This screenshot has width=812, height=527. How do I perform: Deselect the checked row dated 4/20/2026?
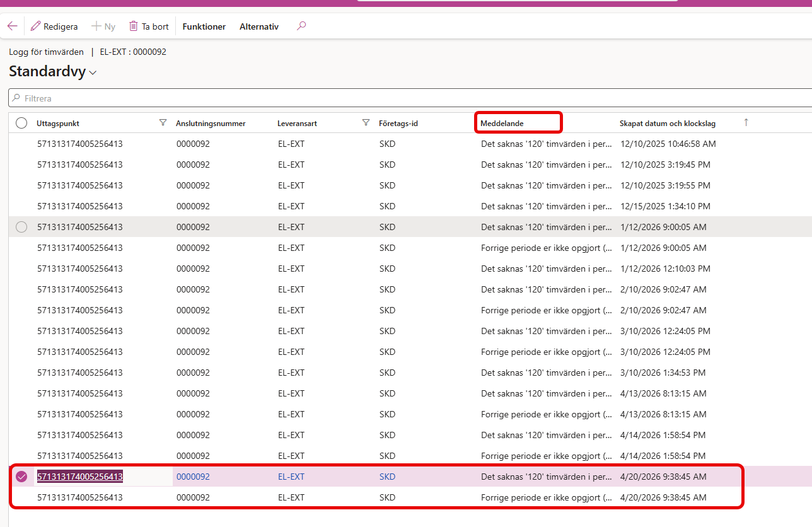coord(21,477)
